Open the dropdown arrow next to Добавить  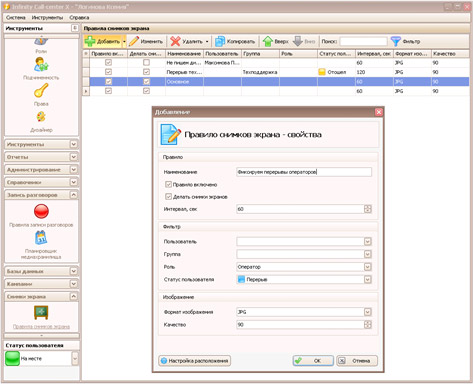click(124, 42)
